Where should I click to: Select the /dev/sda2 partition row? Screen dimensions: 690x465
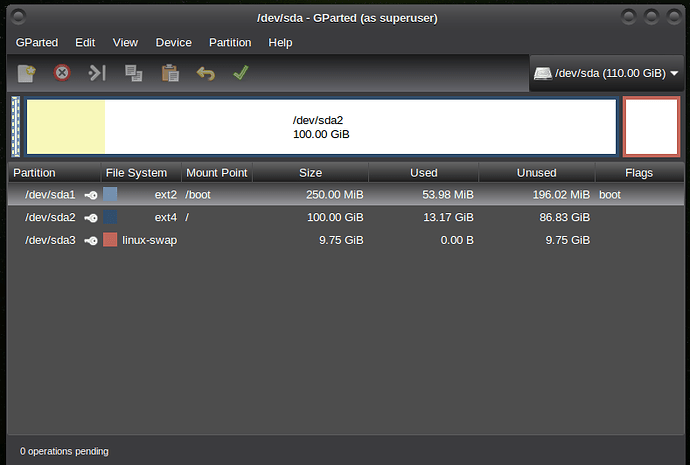(346, 218)
